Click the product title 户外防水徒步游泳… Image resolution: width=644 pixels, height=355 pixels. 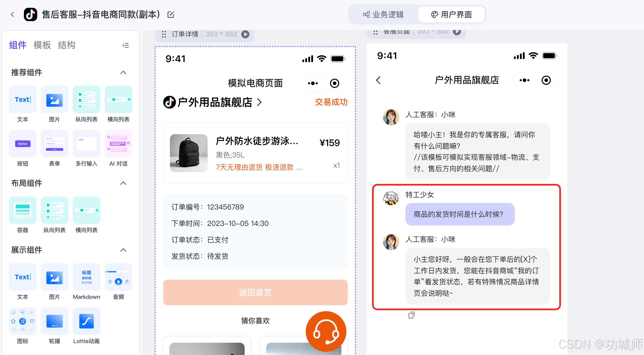click(x=257, y=141)
